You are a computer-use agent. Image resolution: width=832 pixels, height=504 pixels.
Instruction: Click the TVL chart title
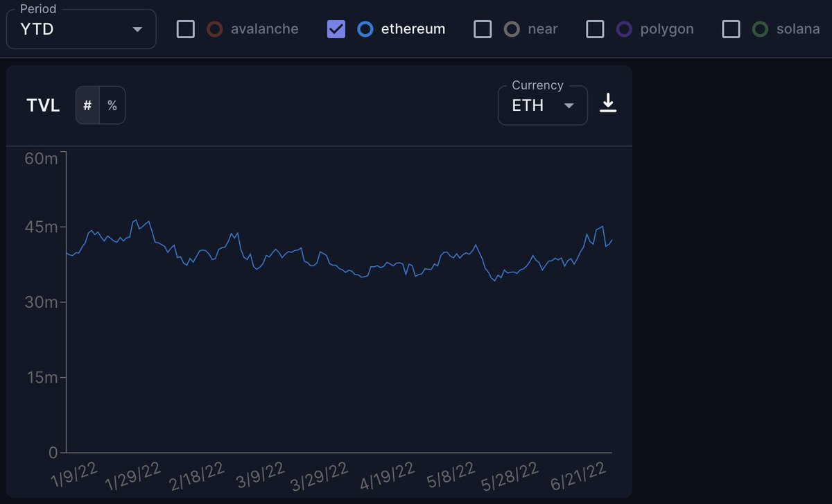click(x=43, y=105)
